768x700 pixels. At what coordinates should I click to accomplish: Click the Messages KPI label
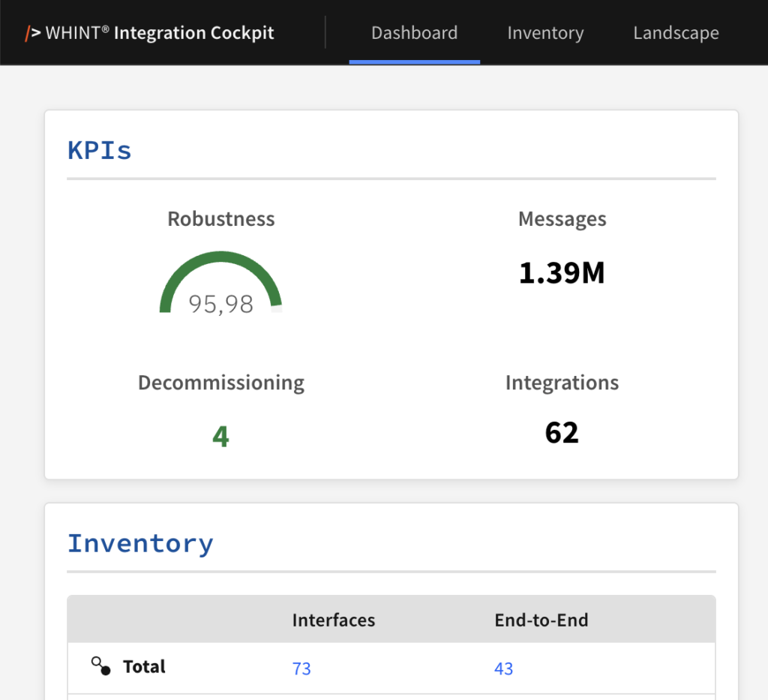(562, 219)
